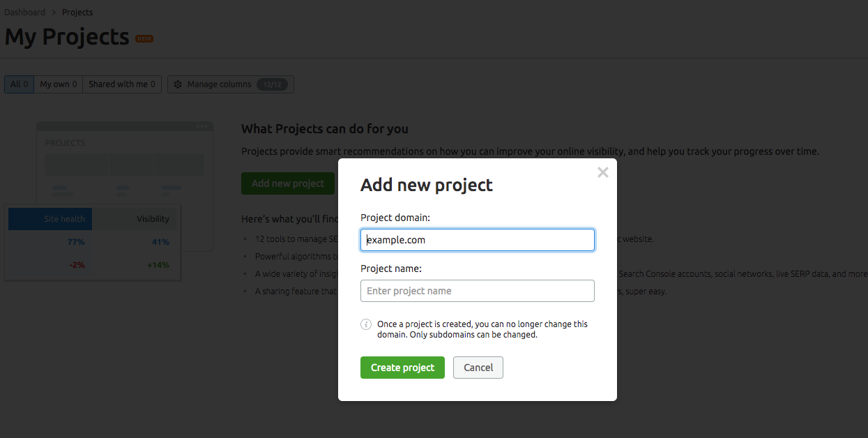Focus the Project name field
The image size is (868, 438).
coord(478,291)
